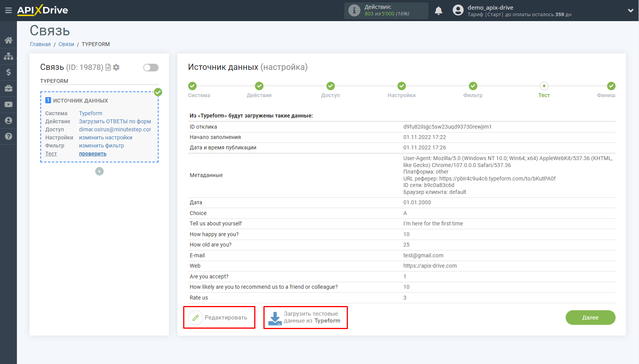The height and width of the screenshot is (364, 639).
Task: Click the dimar.osirus access link
Action: pyautogui.click(x=115, y=129)
